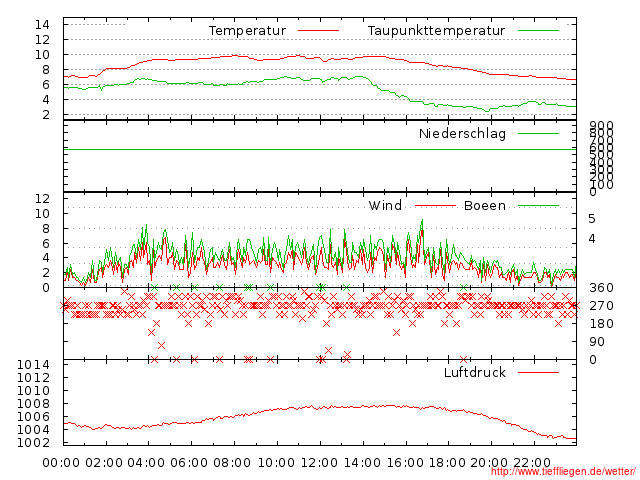The height and width of the screenshot is (480, 640).
Task: Click the 1014 pressure axis label
Action: click(33, 364)
